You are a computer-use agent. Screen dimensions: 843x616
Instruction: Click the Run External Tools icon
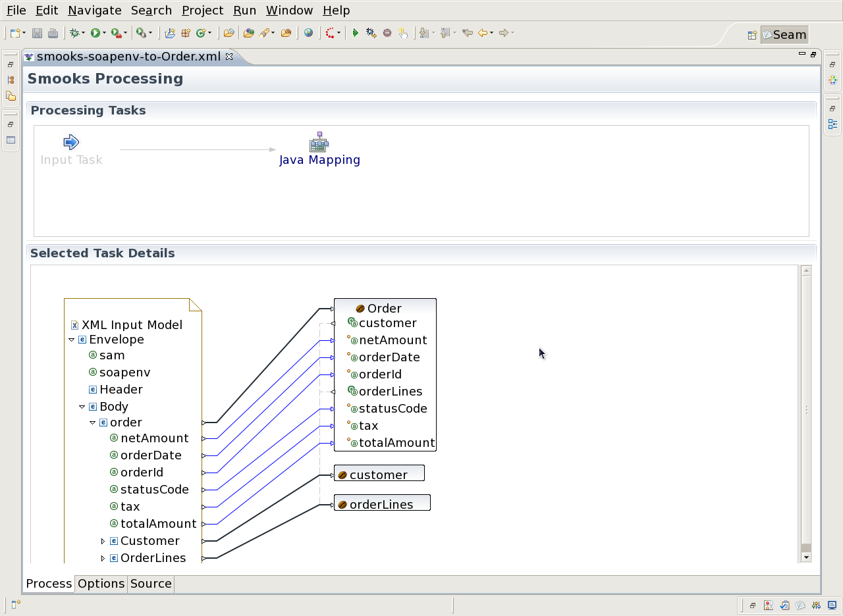pos(115,33)
